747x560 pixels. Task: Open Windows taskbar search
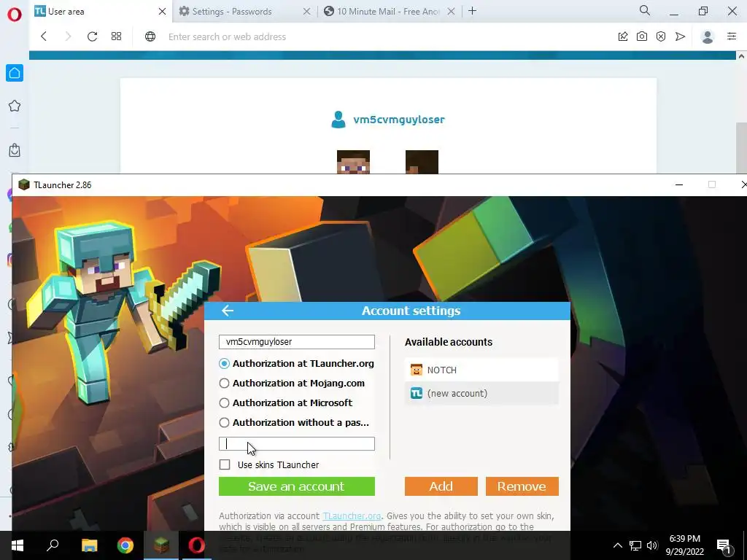click(53, 545)
